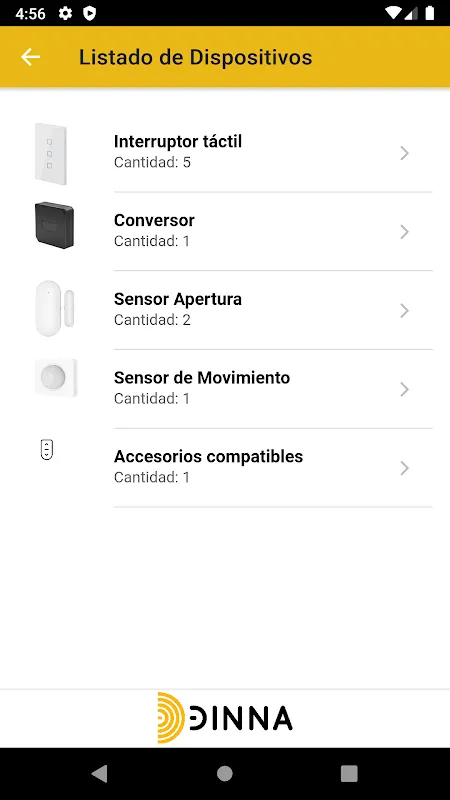Image resolution: width=450 pixels, height=800 pixels.
Task: Open Sensor de Movimiento chevron arrow
Action: (405, 389)
